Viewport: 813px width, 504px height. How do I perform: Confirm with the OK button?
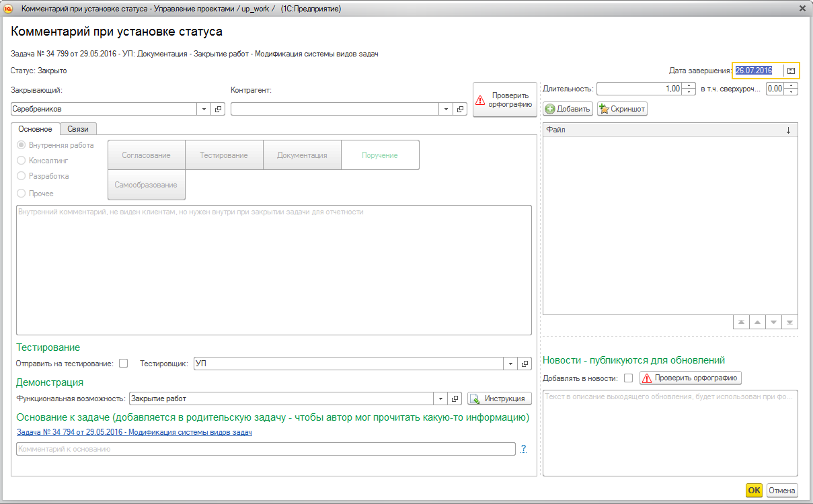point(754,491)
